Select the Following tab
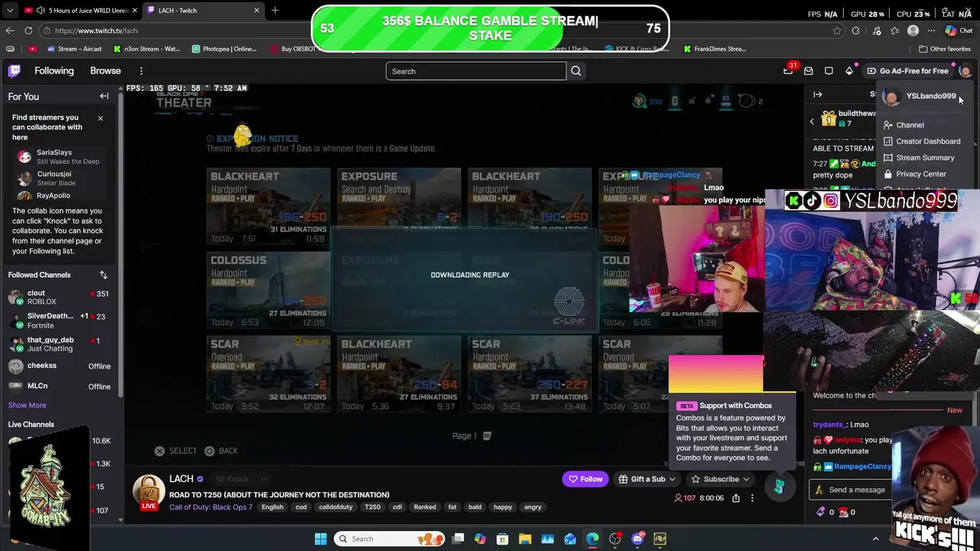 click(54, 71)
